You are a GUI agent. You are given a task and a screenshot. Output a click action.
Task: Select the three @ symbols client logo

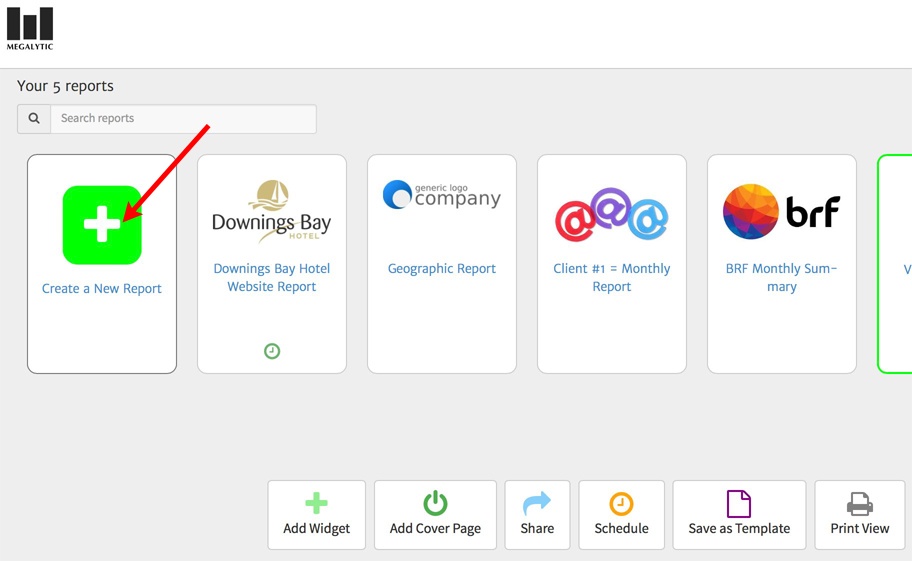point(612,214)
